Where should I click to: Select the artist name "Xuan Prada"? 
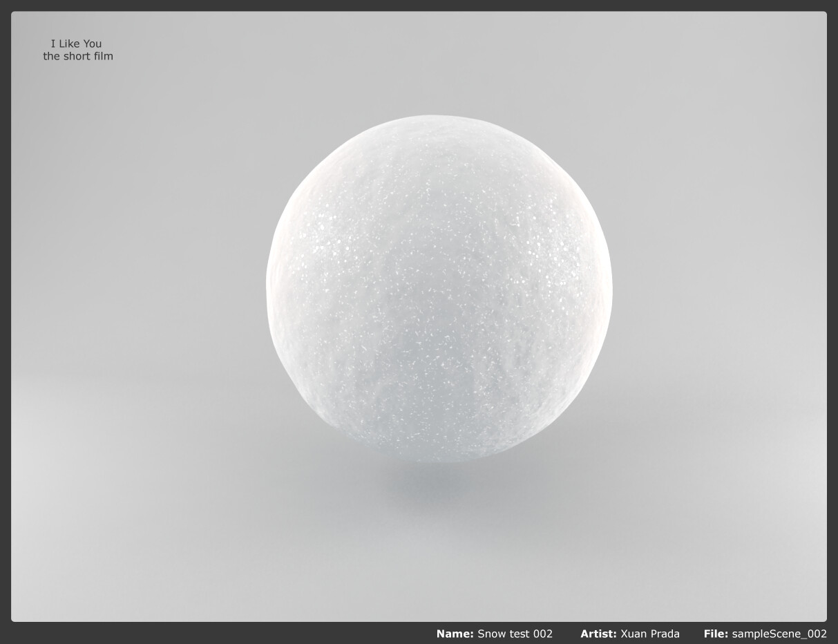(650, 634)
